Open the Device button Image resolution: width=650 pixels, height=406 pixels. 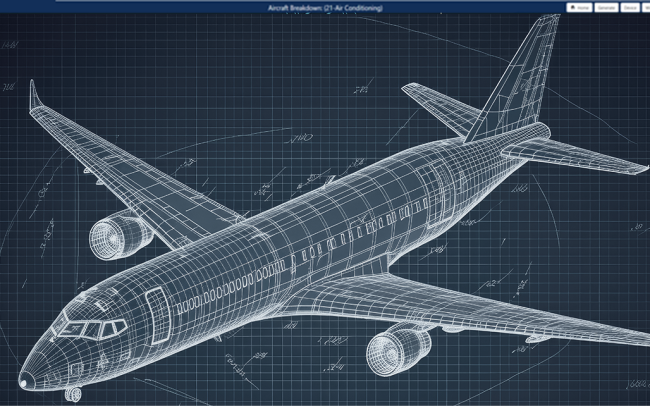629,7
